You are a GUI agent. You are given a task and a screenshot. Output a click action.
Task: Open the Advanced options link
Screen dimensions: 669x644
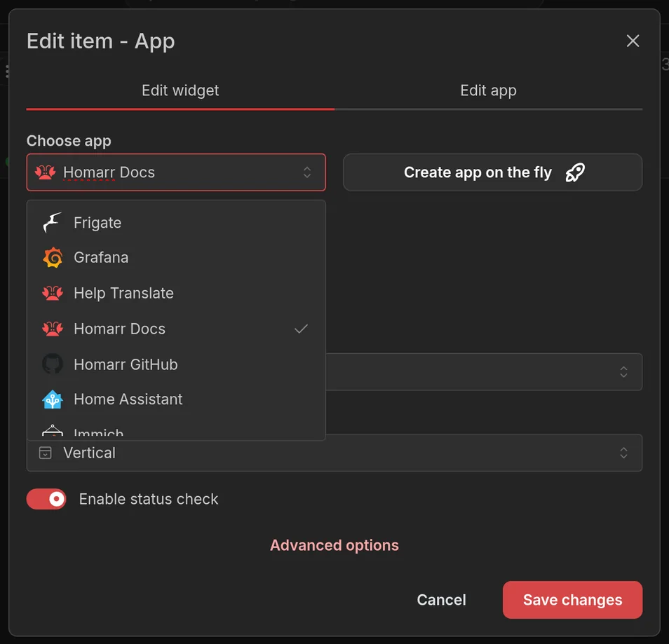pyautogui.click(x=334, y=545)
